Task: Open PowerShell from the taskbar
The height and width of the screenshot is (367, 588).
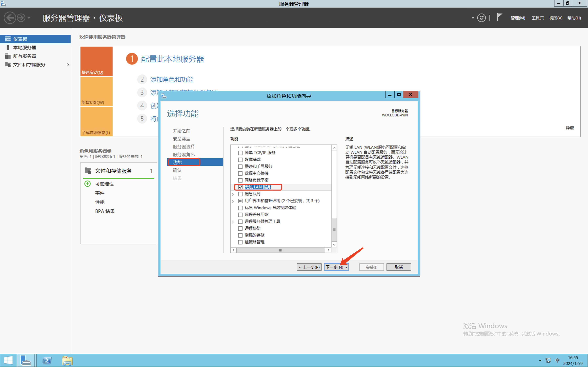Action: pyautogui.click(x=47, y=360)
